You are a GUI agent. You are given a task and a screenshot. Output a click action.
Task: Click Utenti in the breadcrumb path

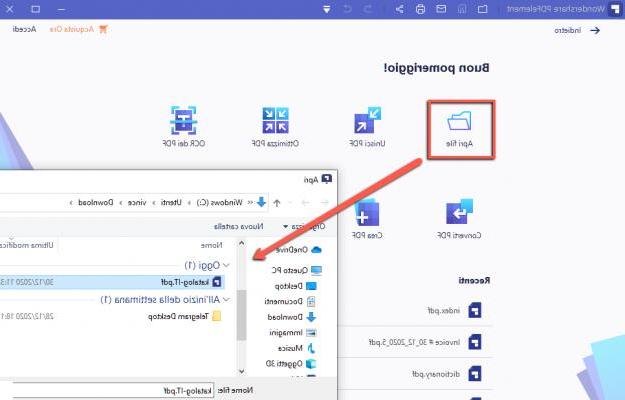(x=171, y=202)
